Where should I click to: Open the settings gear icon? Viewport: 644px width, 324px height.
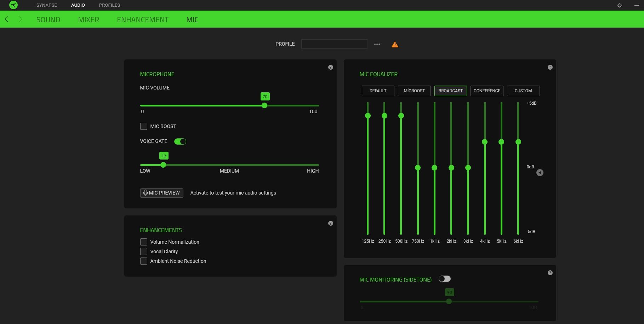click(620, 5)
